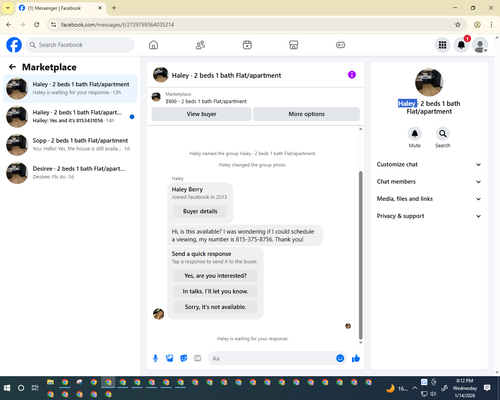Image resolution: width=500 pixels, height=400 pixels.
Task: Open the notifications bell
Action: (x=461, y=45)
